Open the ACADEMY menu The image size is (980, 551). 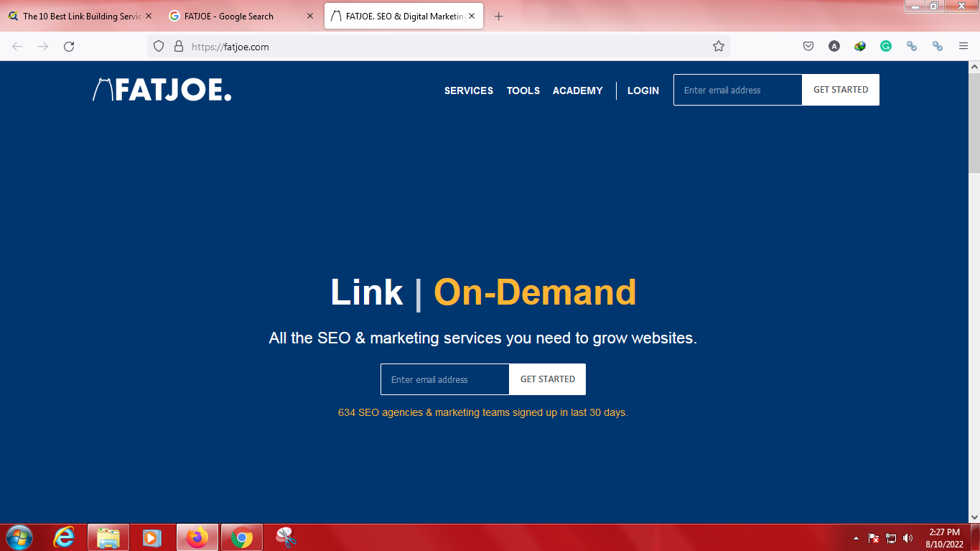578,91
